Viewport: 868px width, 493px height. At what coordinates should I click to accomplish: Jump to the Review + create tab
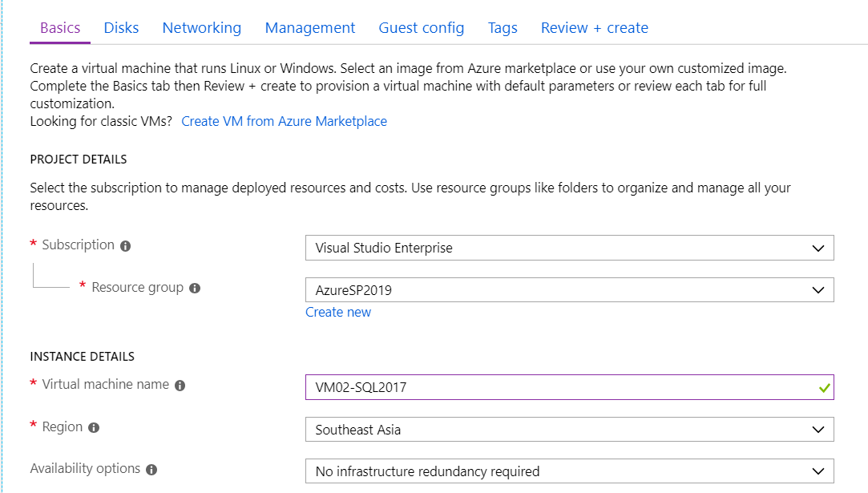pyautogui.click(x=594, y=28)
